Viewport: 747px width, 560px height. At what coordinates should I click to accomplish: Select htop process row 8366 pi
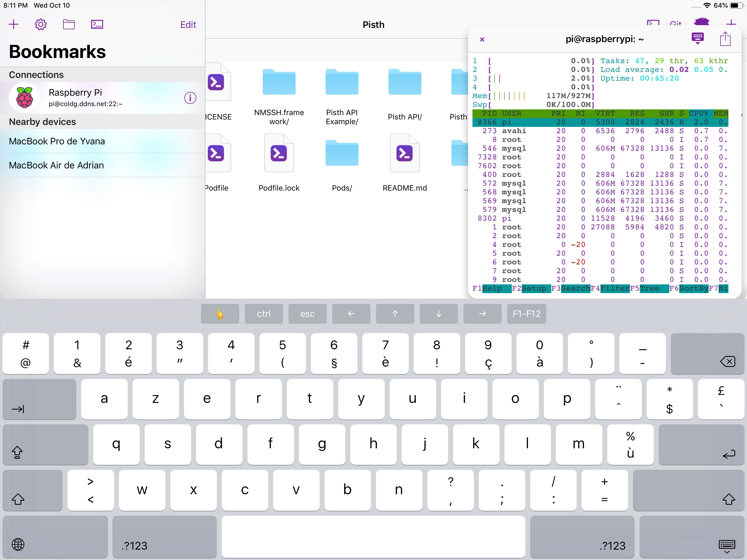tap(600, 122)
